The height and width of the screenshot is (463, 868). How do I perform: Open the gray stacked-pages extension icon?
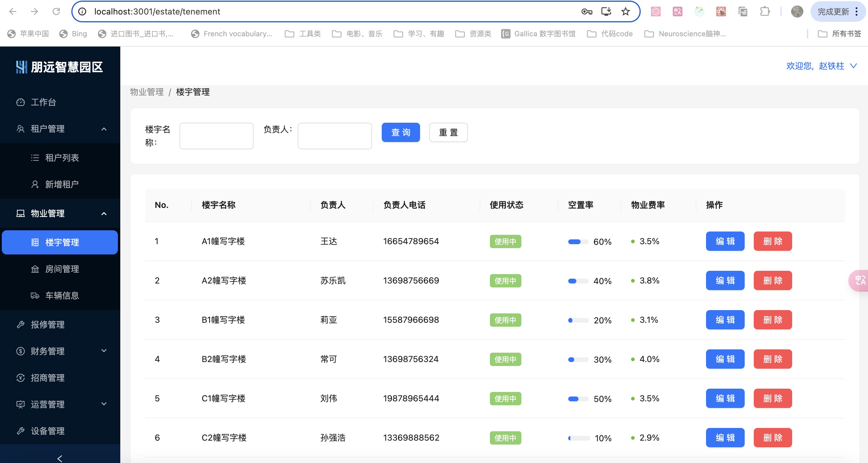(x=743, y=11)
